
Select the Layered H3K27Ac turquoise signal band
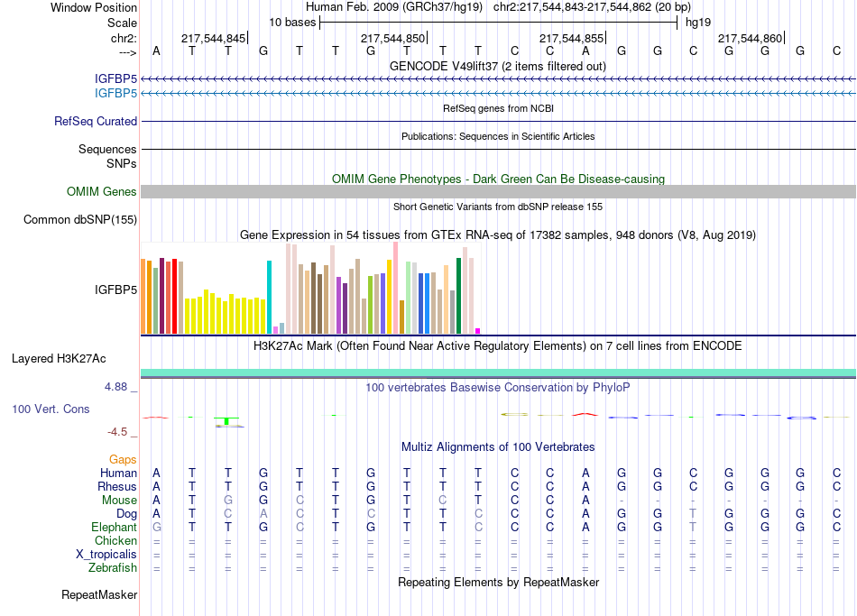coord(498,372)
